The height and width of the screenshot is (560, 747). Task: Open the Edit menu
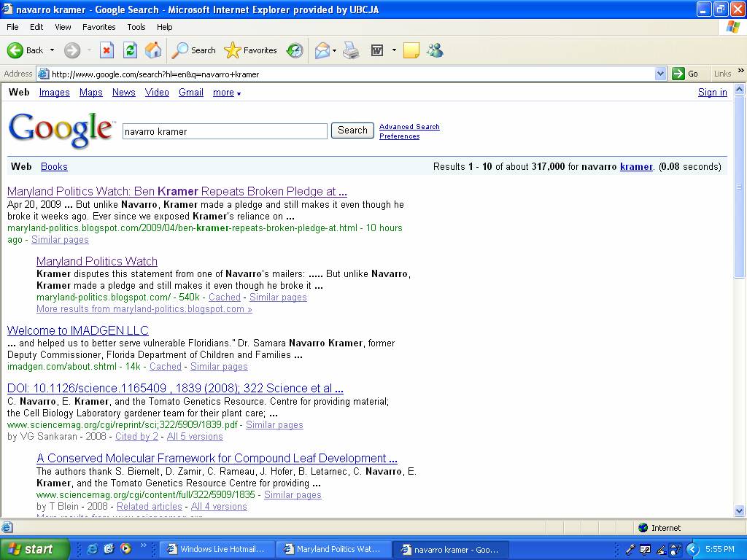pos(36,27)
